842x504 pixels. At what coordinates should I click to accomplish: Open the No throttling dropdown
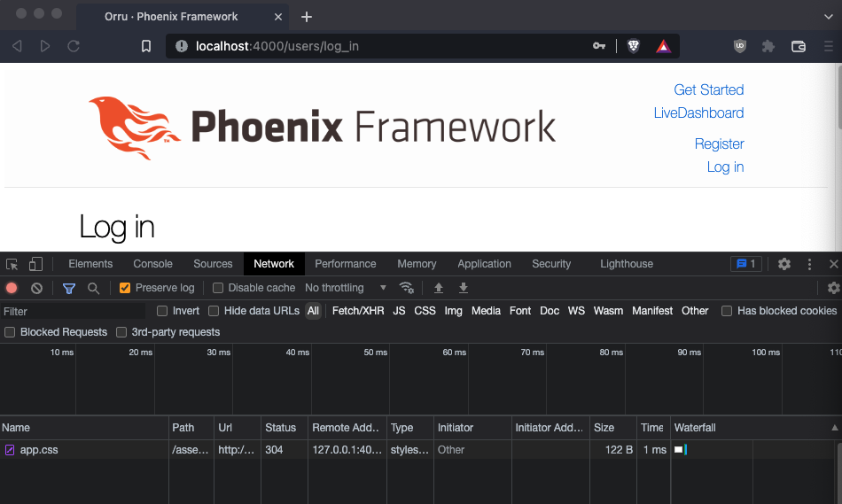[346, 288]
